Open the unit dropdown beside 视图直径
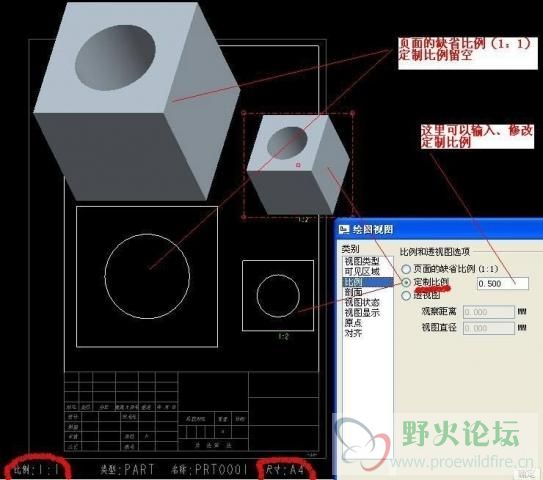 [x=522, y=328]
